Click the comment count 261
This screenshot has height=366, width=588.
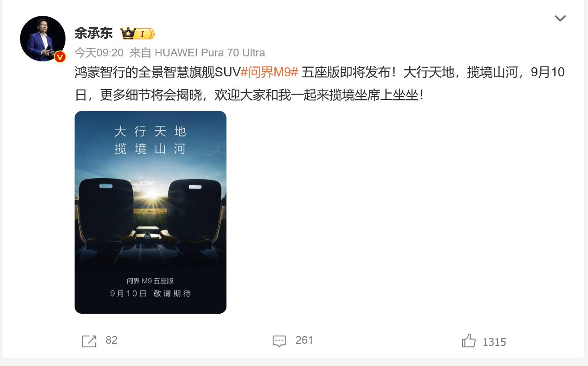click(304, 340)
